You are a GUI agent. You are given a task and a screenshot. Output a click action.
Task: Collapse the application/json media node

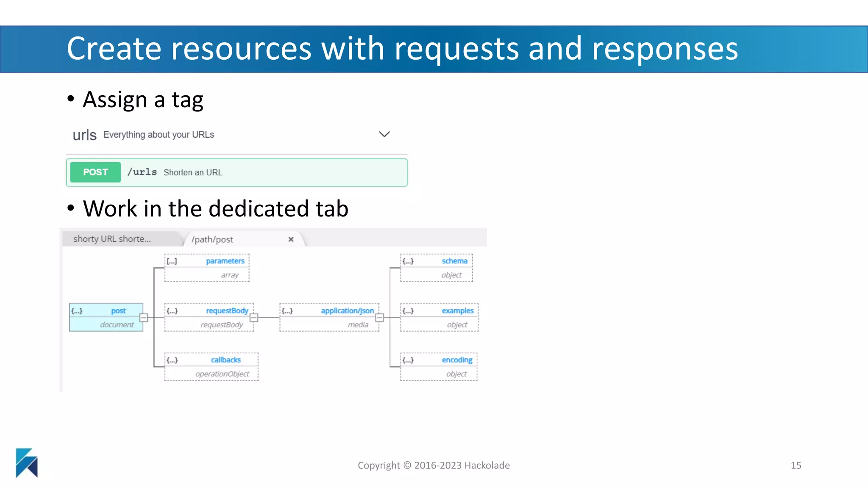tap(380, 318)
